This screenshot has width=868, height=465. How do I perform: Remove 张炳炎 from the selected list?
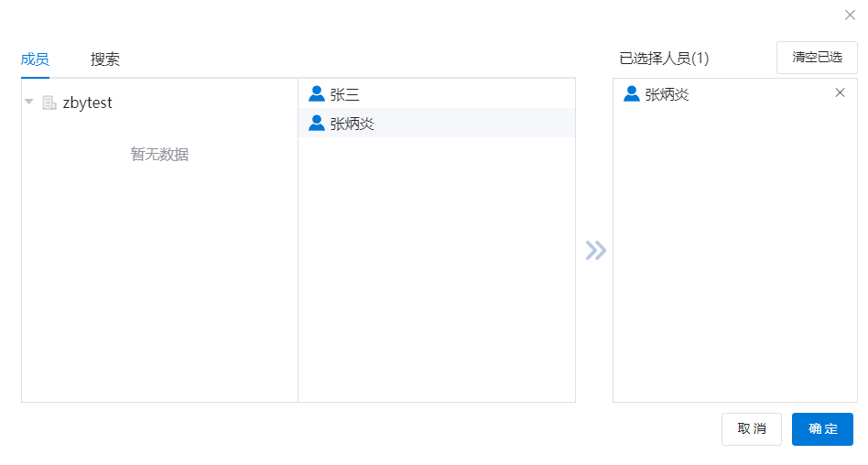tap(840, 92)
